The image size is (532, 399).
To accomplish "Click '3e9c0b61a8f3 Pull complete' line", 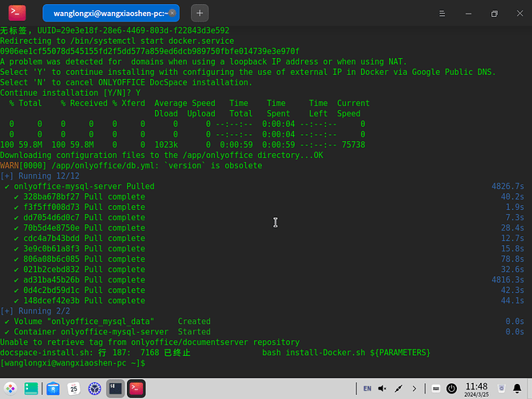I will click(x=79, y=248).
